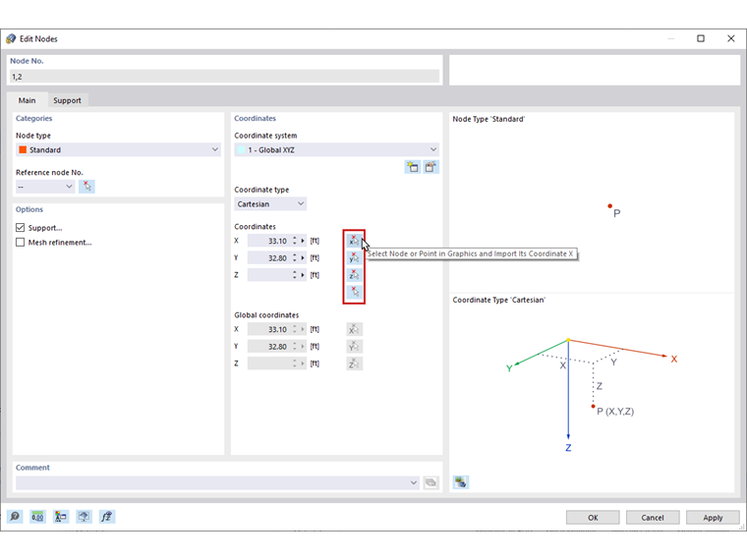The image size is (747, 560).
Task: Toggle the Support... checkbox
Action: click(20, 228)
